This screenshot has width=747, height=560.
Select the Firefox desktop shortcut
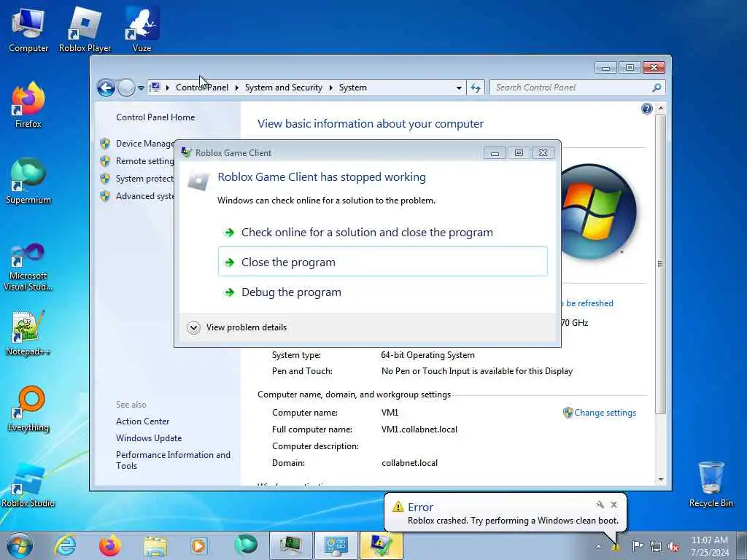pyautogui.click(x=28, y=105)
